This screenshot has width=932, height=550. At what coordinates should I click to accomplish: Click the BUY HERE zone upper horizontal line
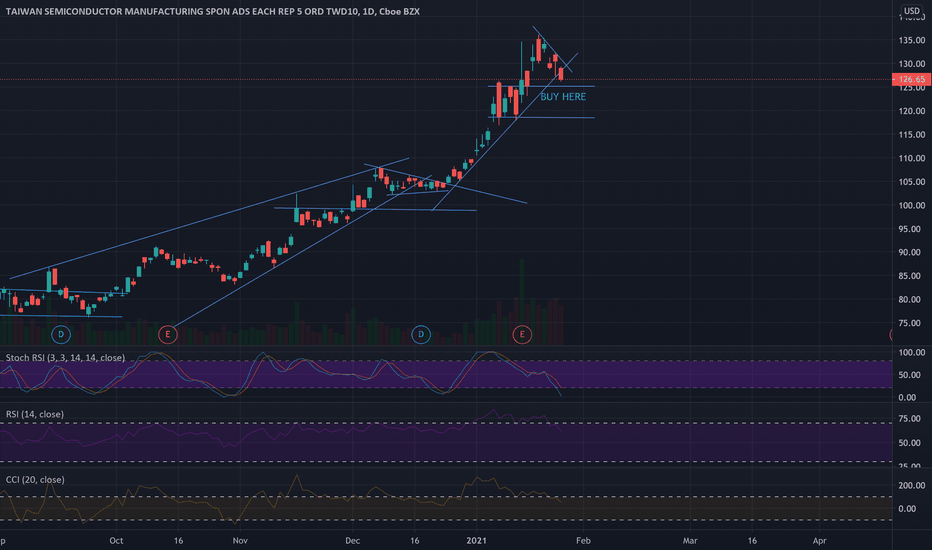click(x=541, y=87)
